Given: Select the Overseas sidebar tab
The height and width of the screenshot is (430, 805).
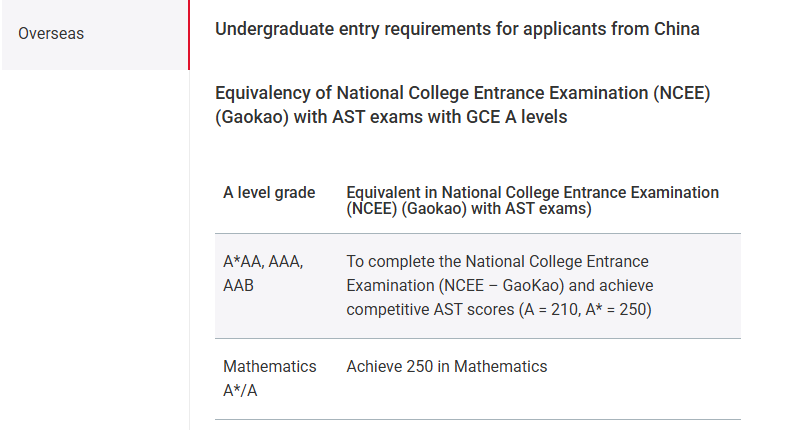Looking at the screenshot, I should point(95,34).
